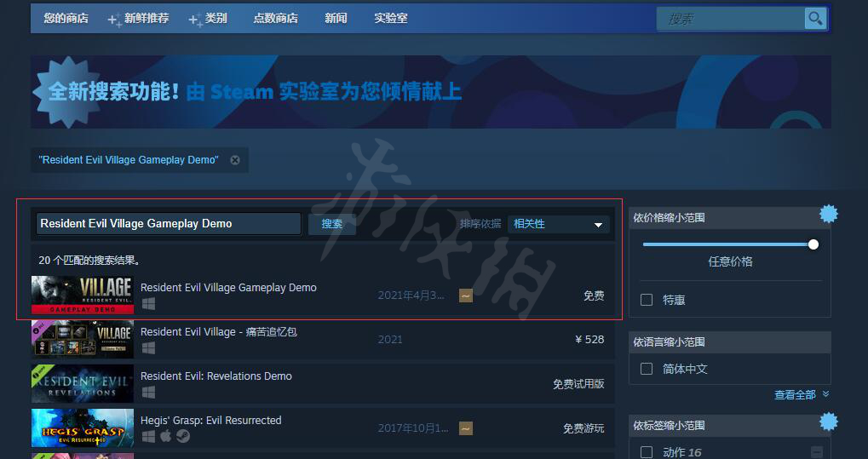This screenshot has width=868, height=459.
Task: Check the 动作 tag filter checkbox
Action: (647, 452)
